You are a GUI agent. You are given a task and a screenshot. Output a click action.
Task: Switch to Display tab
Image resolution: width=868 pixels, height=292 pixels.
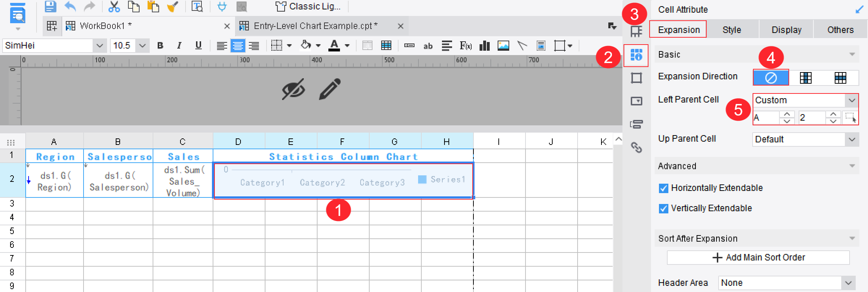click(x=786, y=30)
